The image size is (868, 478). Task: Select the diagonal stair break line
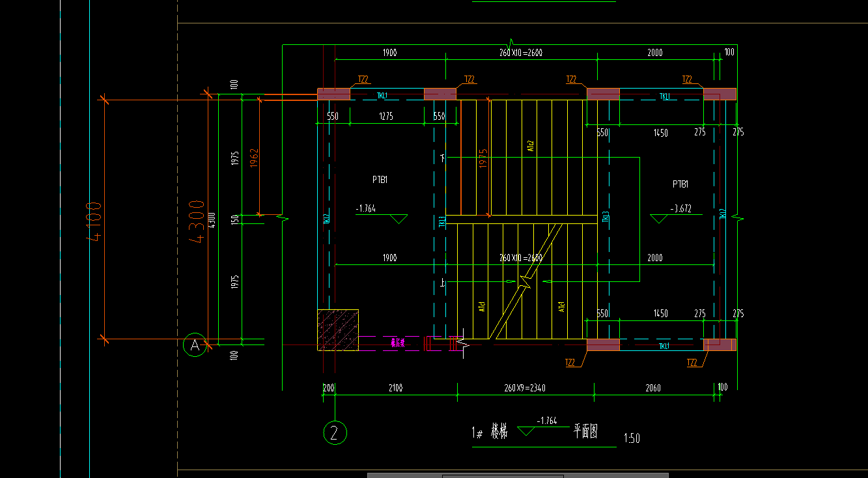pos(525,281)
